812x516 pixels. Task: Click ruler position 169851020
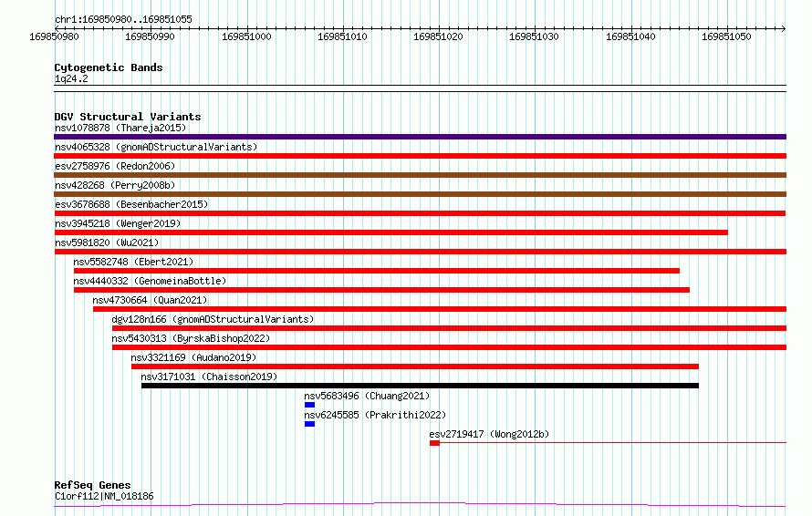point(438,36)
